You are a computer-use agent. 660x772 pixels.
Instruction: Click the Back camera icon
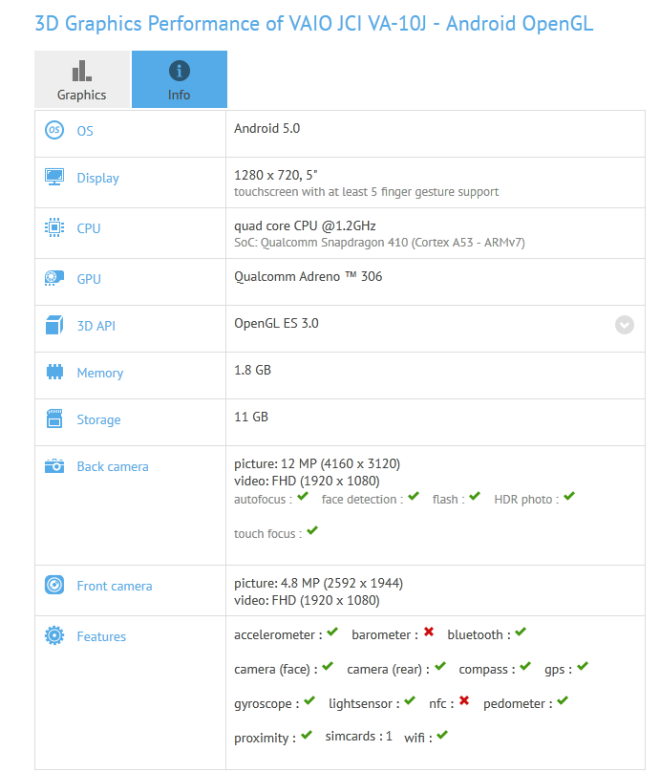tap(54, 466)
